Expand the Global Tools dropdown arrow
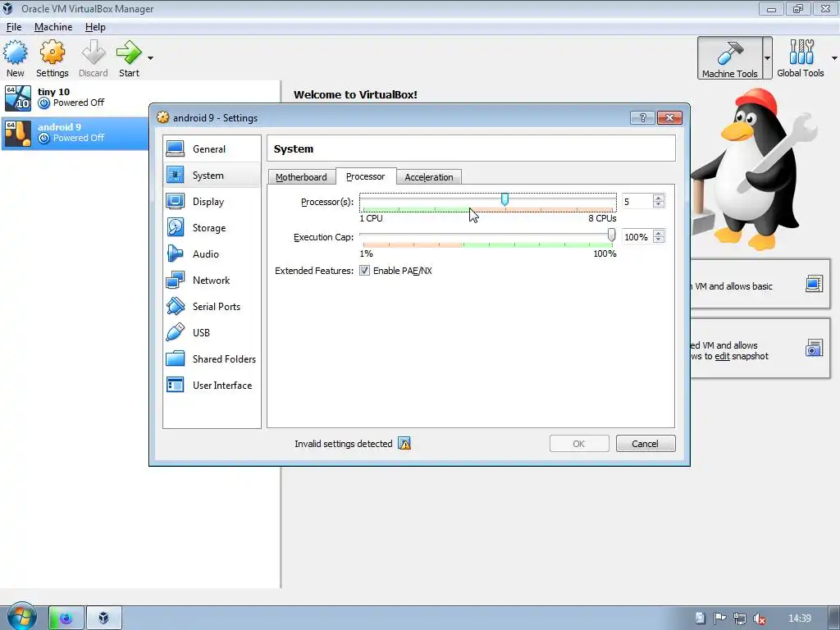The height and width of the screenshot is (630, 840). click(x=834, y=58)
